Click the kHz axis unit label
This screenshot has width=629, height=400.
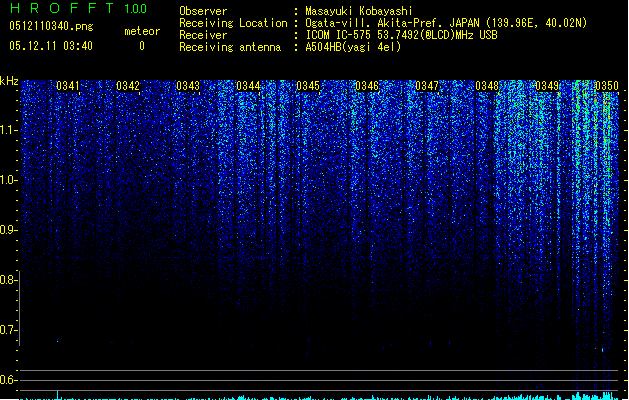click(9, 81)
